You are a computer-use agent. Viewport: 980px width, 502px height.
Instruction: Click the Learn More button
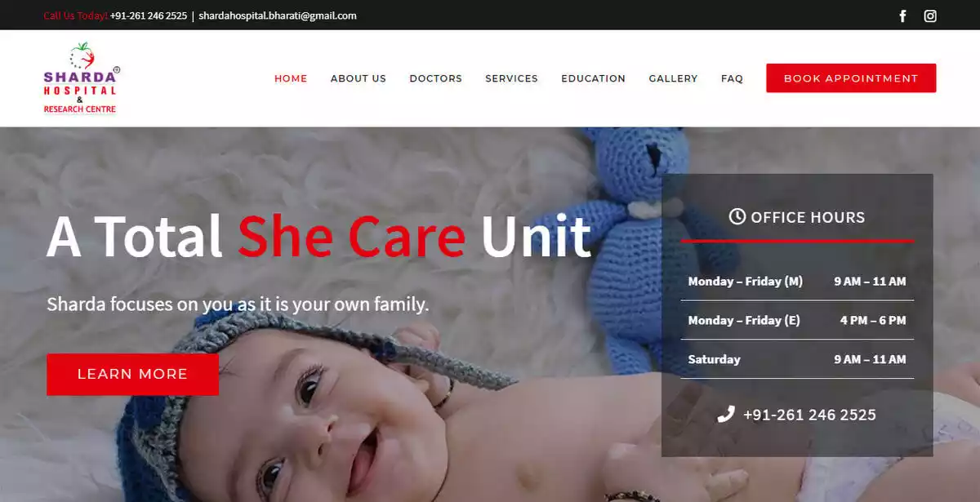132,374
